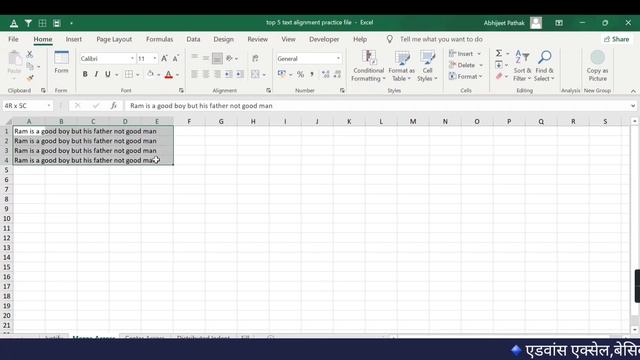640x360 pixels.
Task: Toggle Align Left
Action: pyautogui.click(x=195, y=74)
